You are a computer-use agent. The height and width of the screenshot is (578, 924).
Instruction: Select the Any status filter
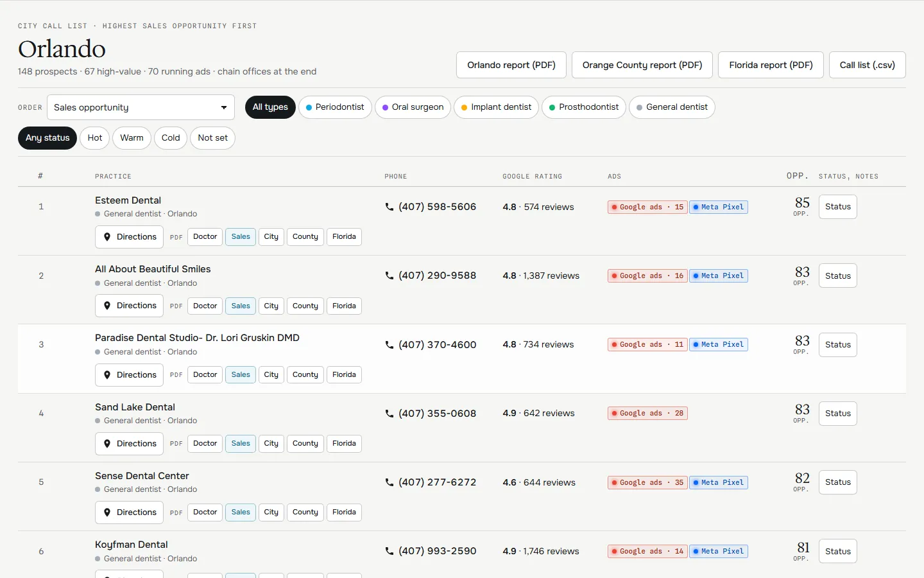(47, 138)
